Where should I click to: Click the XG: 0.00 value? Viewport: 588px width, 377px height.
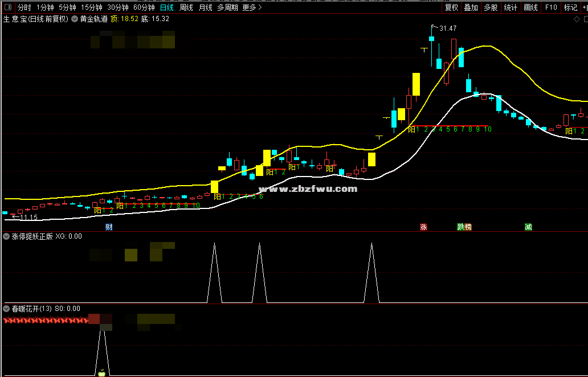pyautogui.click(x=68, y=236)
